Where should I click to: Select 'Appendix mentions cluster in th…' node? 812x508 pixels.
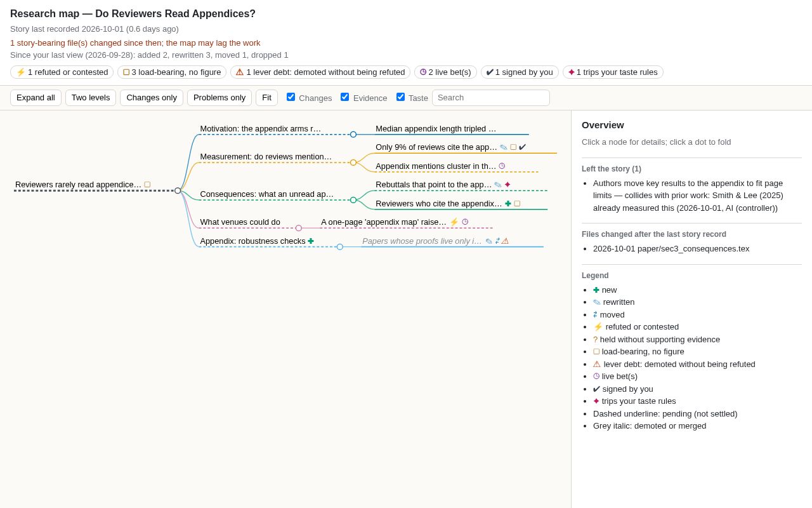436,166
